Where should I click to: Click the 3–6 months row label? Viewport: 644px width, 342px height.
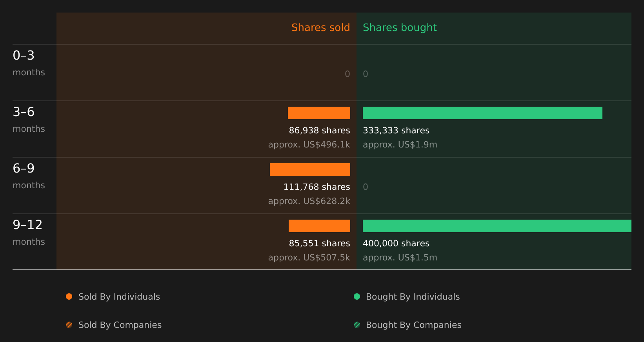[x=29, y=120]
